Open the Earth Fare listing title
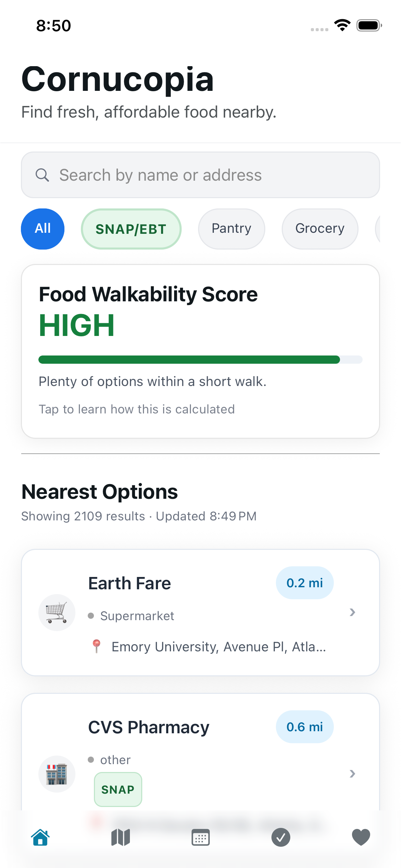Viewport: 401px width, 868px height. tap(130, 583)
